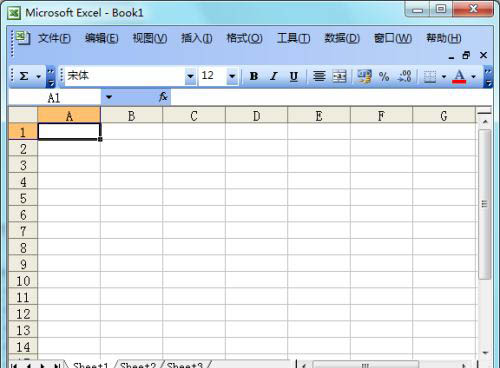Toggle Underline formatting

click(x=293, y=76)
